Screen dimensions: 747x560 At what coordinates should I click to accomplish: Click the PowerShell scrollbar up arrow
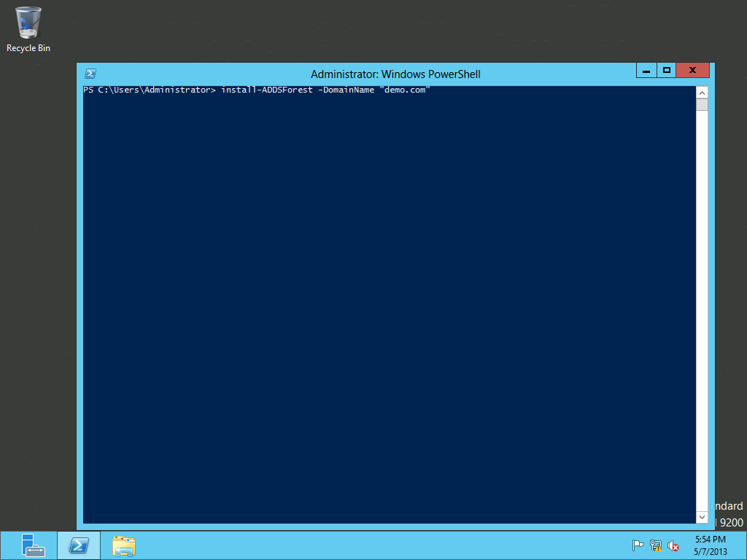coord(702,93)
